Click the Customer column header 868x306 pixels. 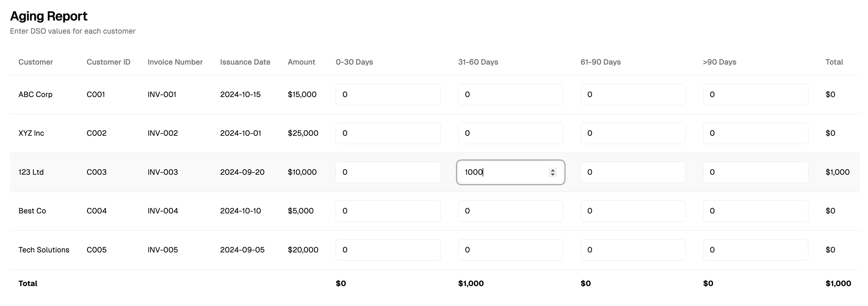coord(36,62)
